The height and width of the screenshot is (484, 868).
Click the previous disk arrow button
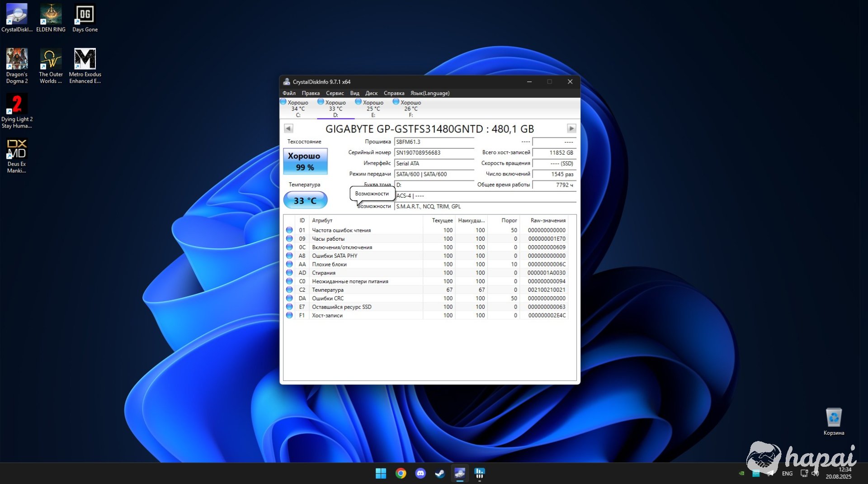click(288, 128)
